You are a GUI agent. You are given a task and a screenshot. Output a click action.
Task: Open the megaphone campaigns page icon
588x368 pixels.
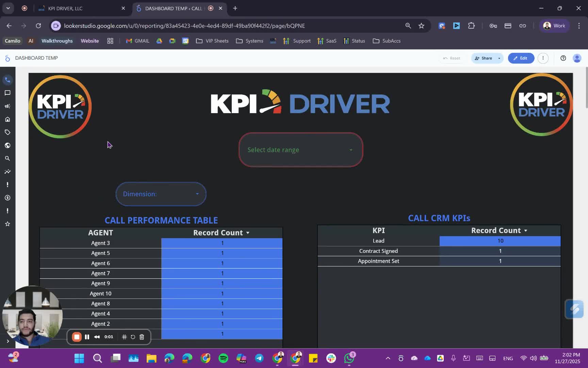pyautogui.click(x=7, y=106)
